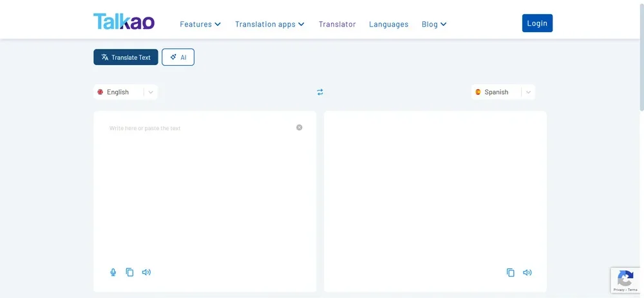Image resolution: width=644 pixels, height=298 pixels.
Task: Clear the source text with X icon
Action: pyautogui.click(x=299, y=127)
